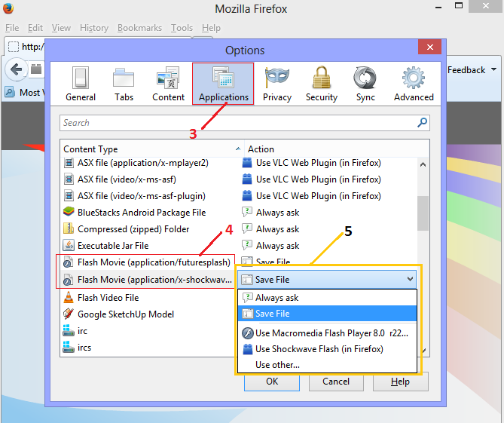This screenshot has height=423, width=504.
Task: Choose Save File from the dropdown list
Action: point(327,314)
